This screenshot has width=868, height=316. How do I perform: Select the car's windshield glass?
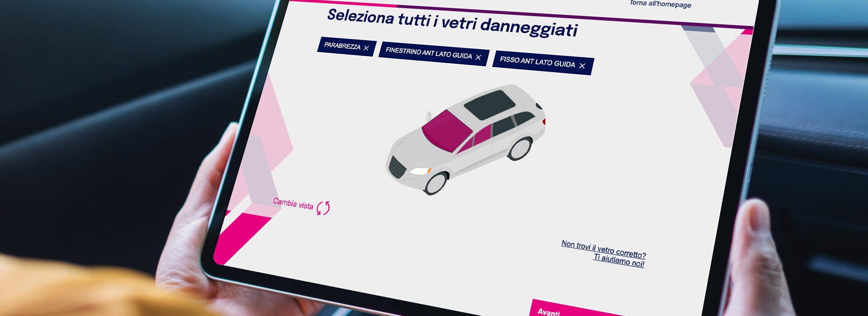(447, 130)
